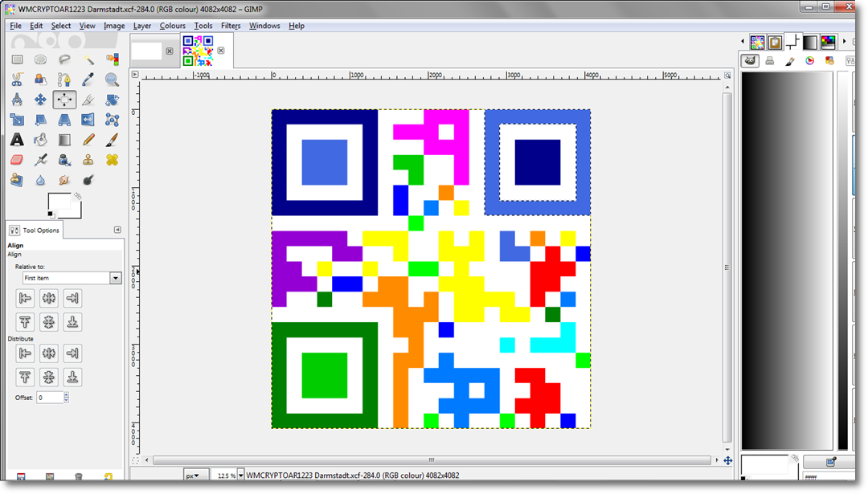
Task: Select the Free Select lasso tool
Action: pos(64,59)
